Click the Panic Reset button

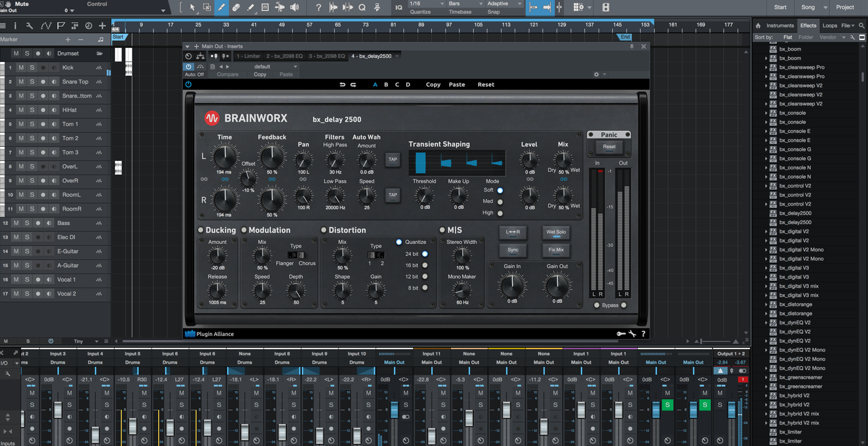(x=609, y=147)
